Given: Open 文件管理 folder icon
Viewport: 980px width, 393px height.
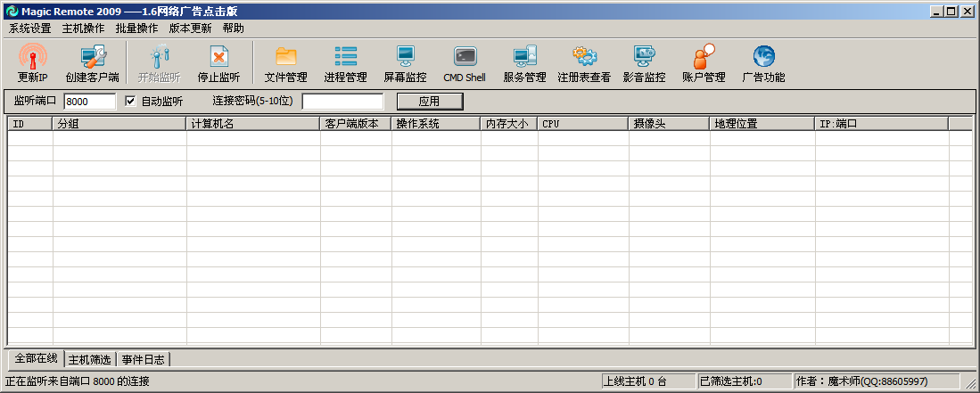Looking at the screenshot, I should click(285, 57).
